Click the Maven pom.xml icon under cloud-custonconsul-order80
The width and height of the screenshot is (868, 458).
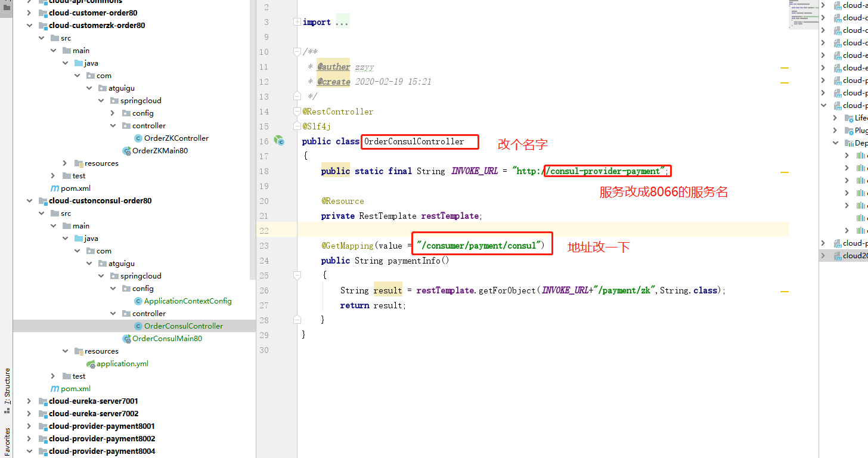tap(55, 389)
